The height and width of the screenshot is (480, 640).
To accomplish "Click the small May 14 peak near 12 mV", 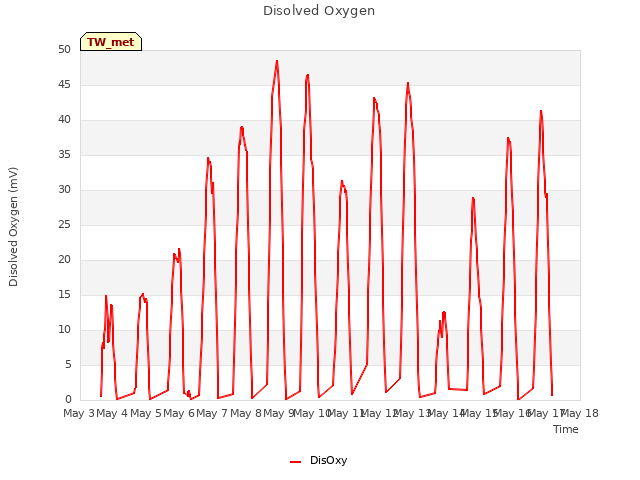I will [444, 313].
